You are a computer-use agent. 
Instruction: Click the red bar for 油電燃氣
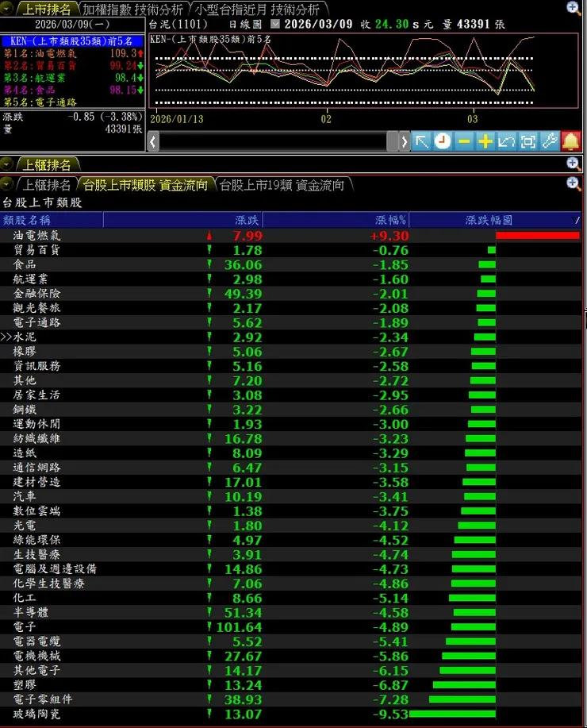pyautogui.click(x=538, y=236)
